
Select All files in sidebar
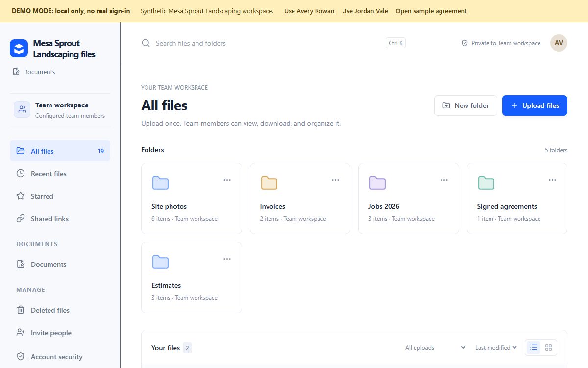click(x=60, y=151)
